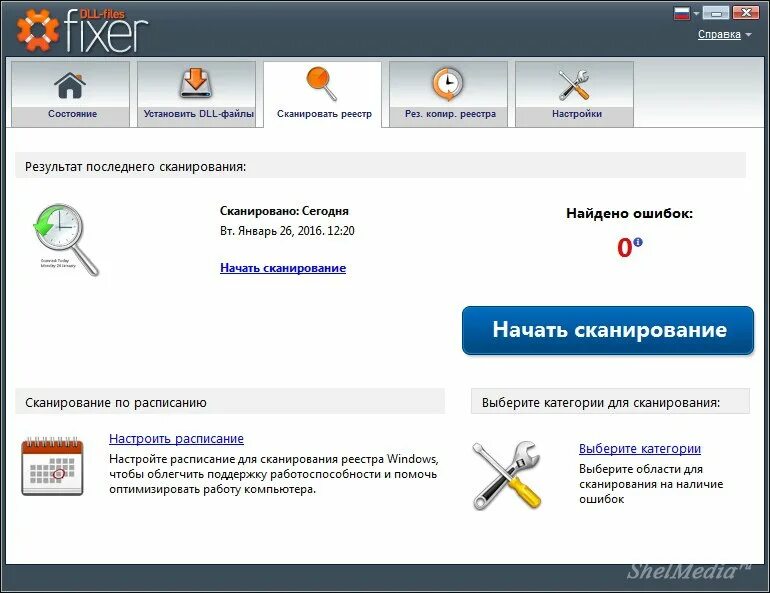Follow the Начать сканирование hyperlink
The height and width of the screenshot is (593, 770).
(283, 268)
